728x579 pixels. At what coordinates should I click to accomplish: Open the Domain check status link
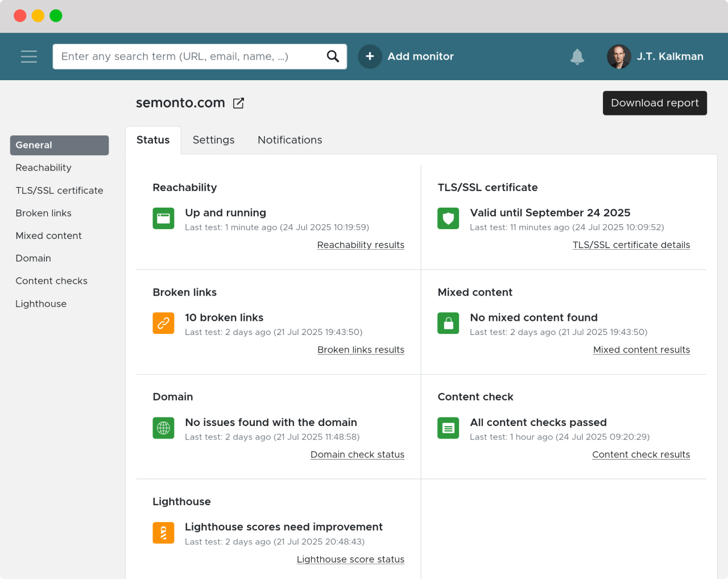tap(357, 454)
